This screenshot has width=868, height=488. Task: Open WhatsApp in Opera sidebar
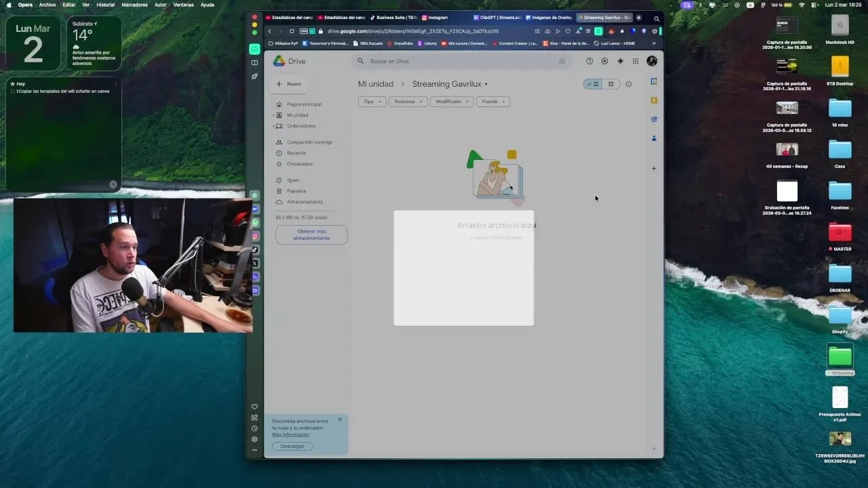click(x=255, y=222)
